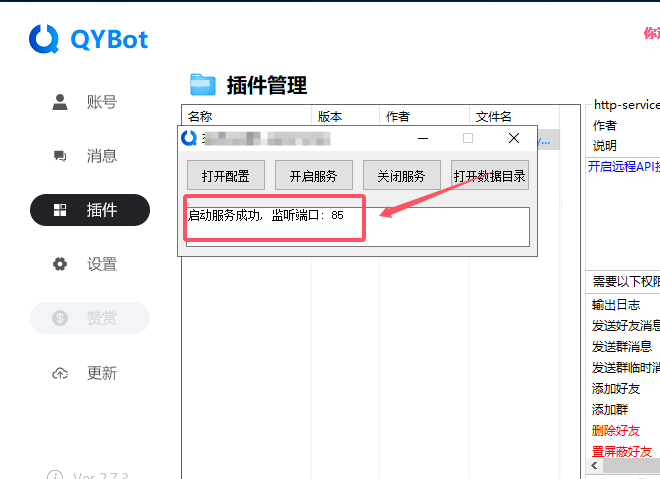660x479 pixels.
Task: Click the 说明 label in the details panel
Action: pyautogui.click(x=605, y=146)
